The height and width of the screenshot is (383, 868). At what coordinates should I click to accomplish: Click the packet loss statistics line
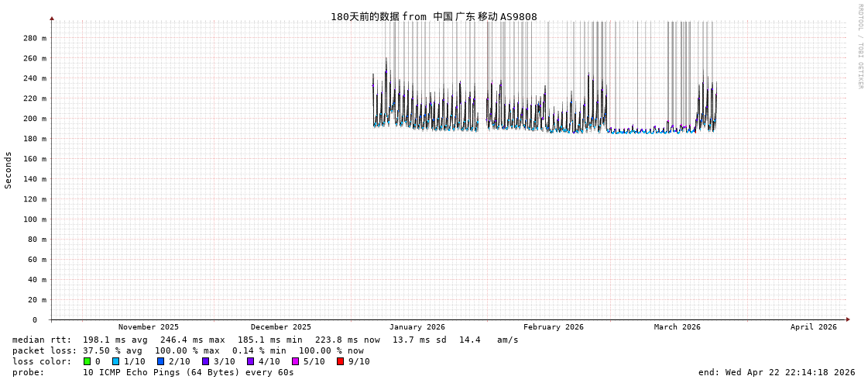click(187, 350)
